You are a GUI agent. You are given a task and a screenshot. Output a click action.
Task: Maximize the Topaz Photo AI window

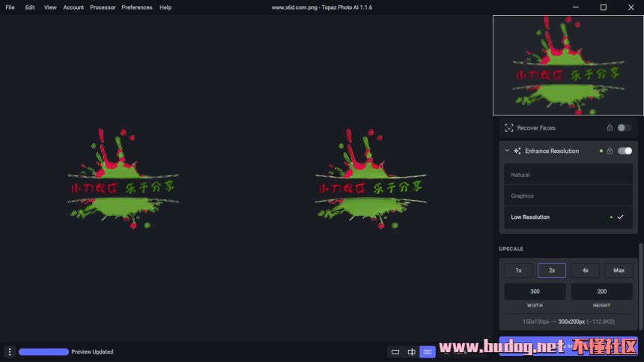[x=604, y=7]
